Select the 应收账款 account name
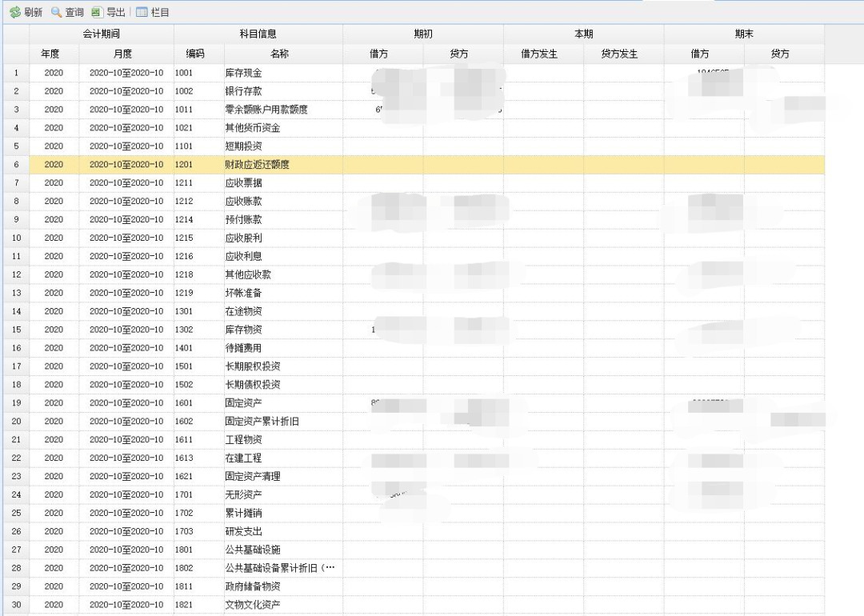 pyautogui.click(x=243, y=201)
